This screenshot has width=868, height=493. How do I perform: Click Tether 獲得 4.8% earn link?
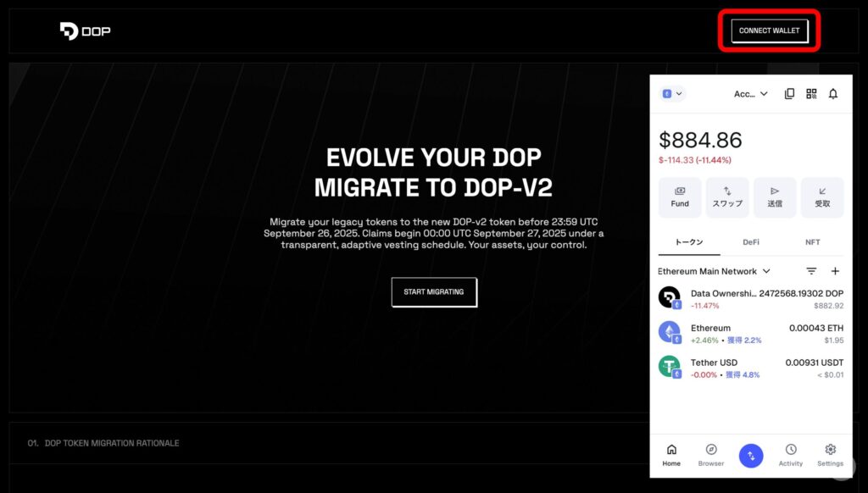[x=743, y=374]
